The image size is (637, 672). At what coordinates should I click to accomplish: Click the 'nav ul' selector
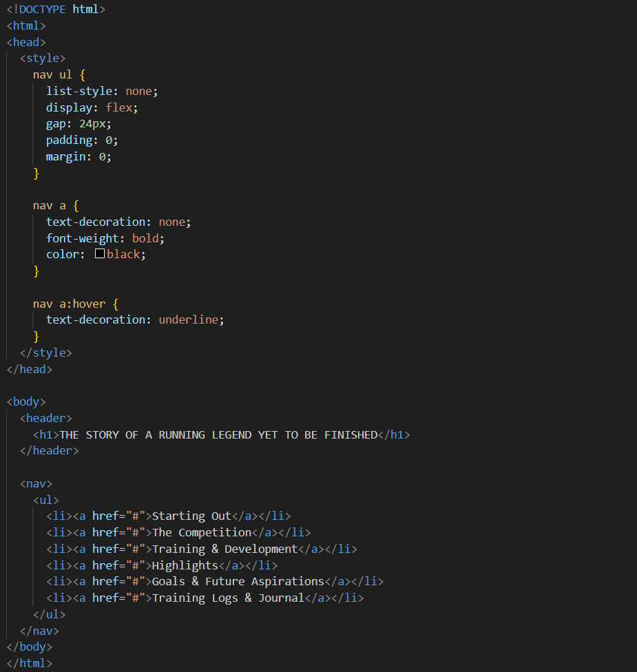[x=52, y=75]
